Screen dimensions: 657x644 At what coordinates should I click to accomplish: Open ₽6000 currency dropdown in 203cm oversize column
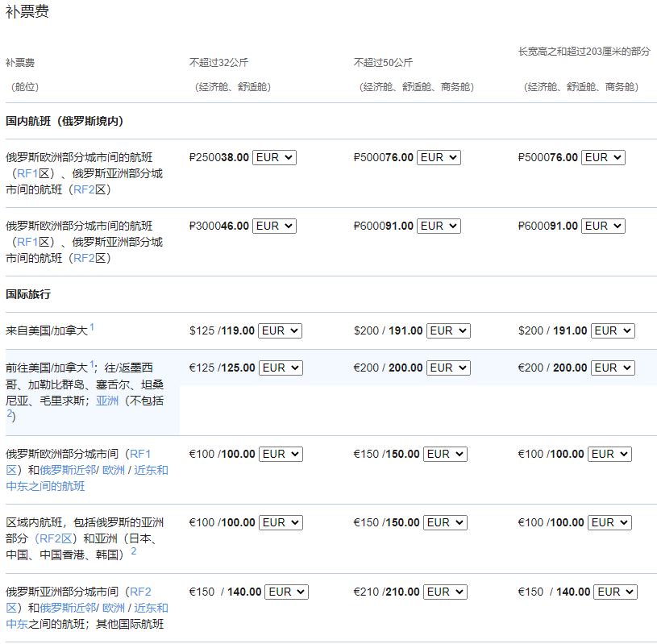603,226
